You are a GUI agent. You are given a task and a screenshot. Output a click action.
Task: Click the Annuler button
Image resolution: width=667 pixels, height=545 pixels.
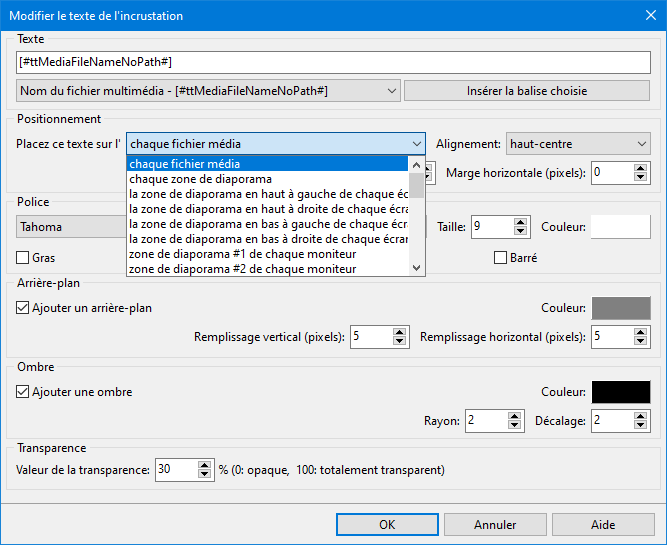tap(495, 525)
